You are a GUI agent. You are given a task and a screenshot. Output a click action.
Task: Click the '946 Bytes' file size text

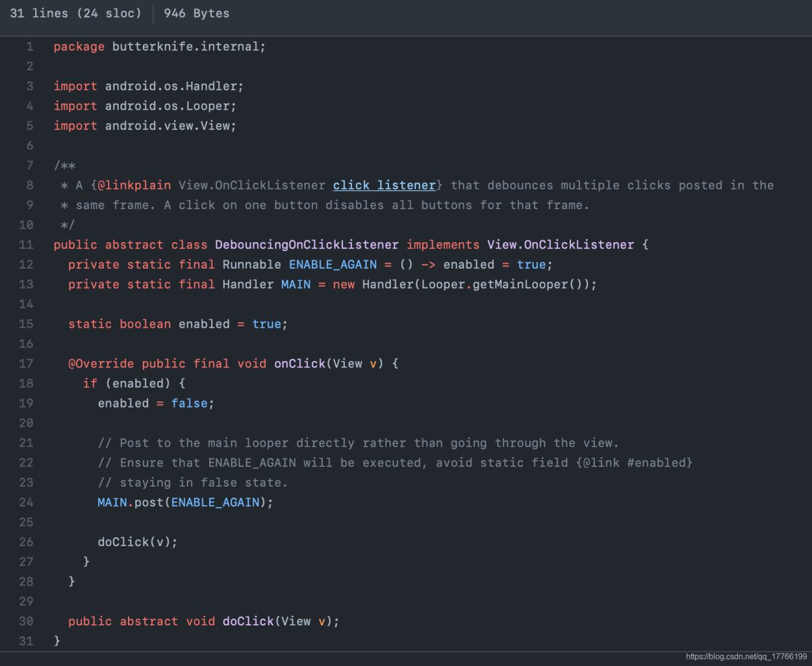pos(196,14)
